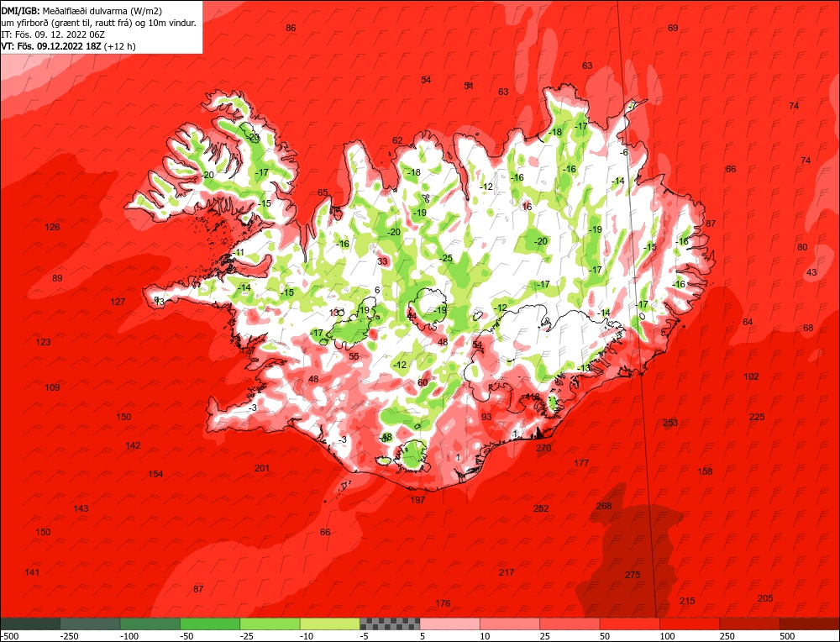
Task: Select the valid time 'VT: Fös. 09.12.2022 18Z (+12 h)'
Action: [69, 46]
